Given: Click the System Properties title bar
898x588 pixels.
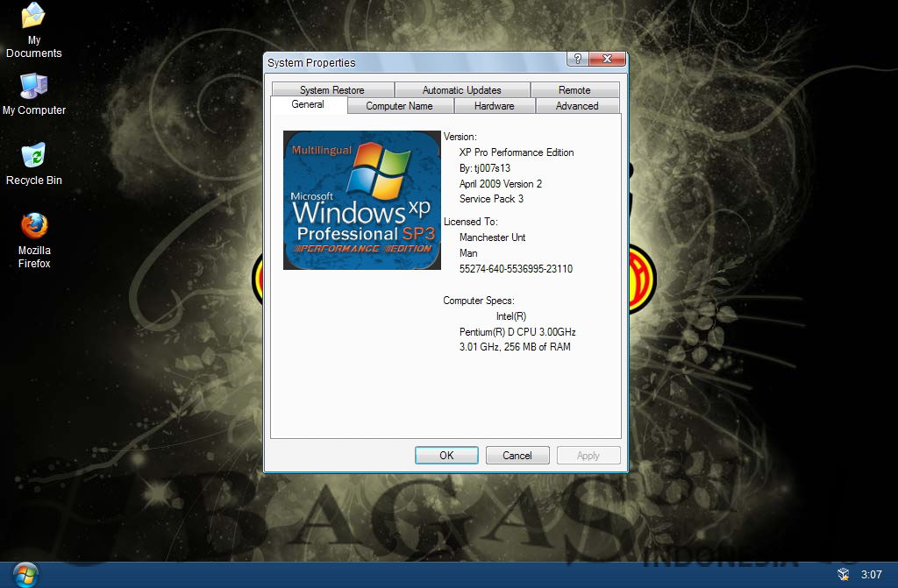Looking at the screenshot, I should [x=415, y=62].
